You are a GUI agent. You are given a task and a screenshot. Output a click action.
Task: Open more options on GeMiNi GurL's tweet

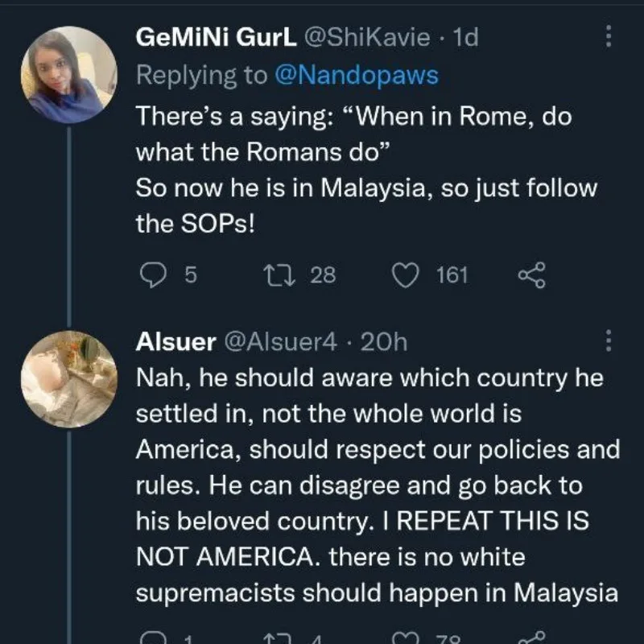point(608,36)
